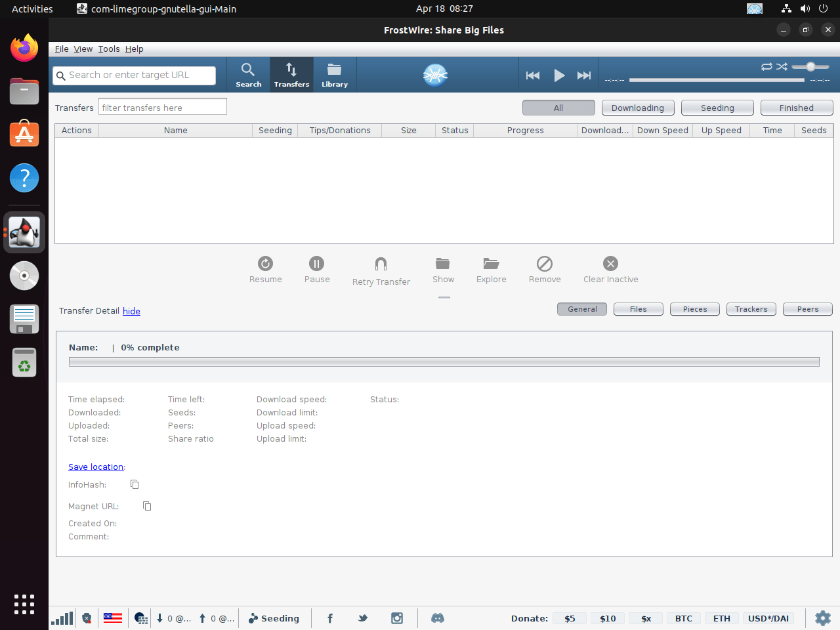The height and width of the screenshot is (630, 840).
Task: Click the media playback progress bar
Action: pos(717,80)
